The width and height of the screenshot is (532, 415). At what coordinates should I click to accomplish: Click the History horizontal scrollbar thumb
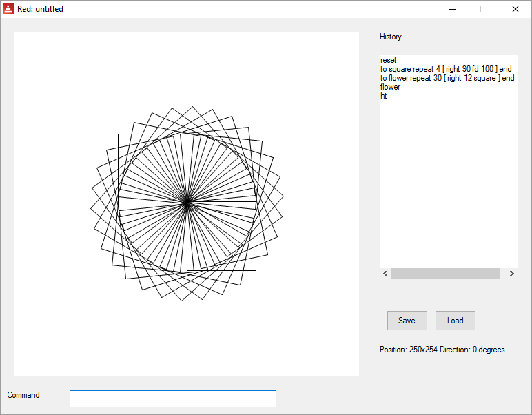point(445,274)
